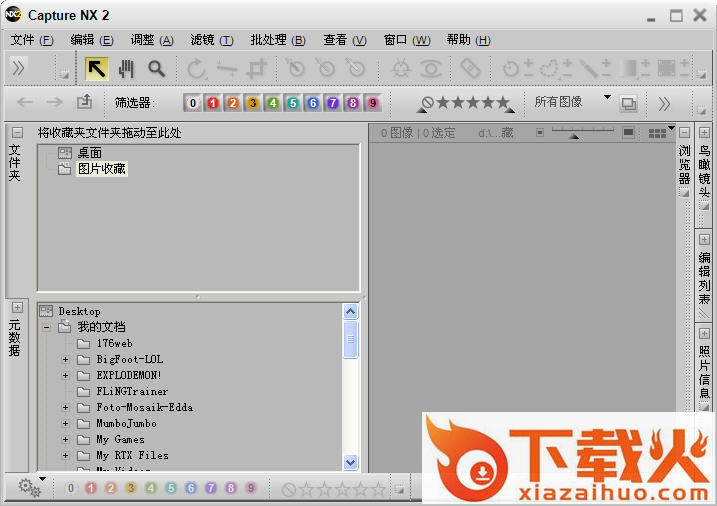The height and width of the screenshot is (506, 717).
Task: Click the Rotate tool icon
Action: click(x=197, y=69)
